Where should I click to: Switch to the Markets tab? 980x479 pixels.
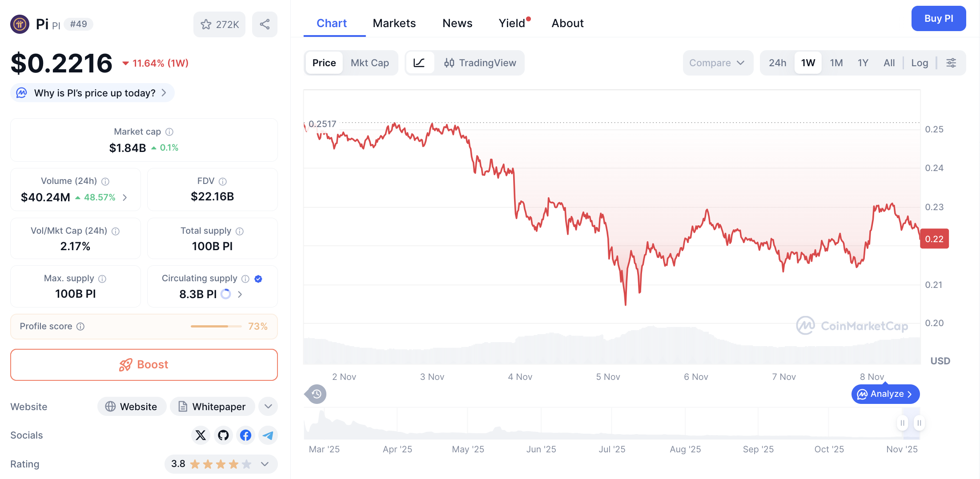point(394,23)
